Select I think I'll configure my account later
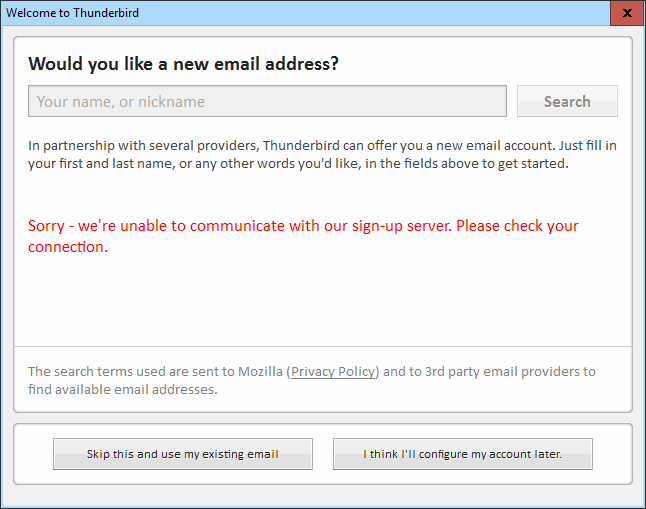646x509 pixels. pos(462,454)
